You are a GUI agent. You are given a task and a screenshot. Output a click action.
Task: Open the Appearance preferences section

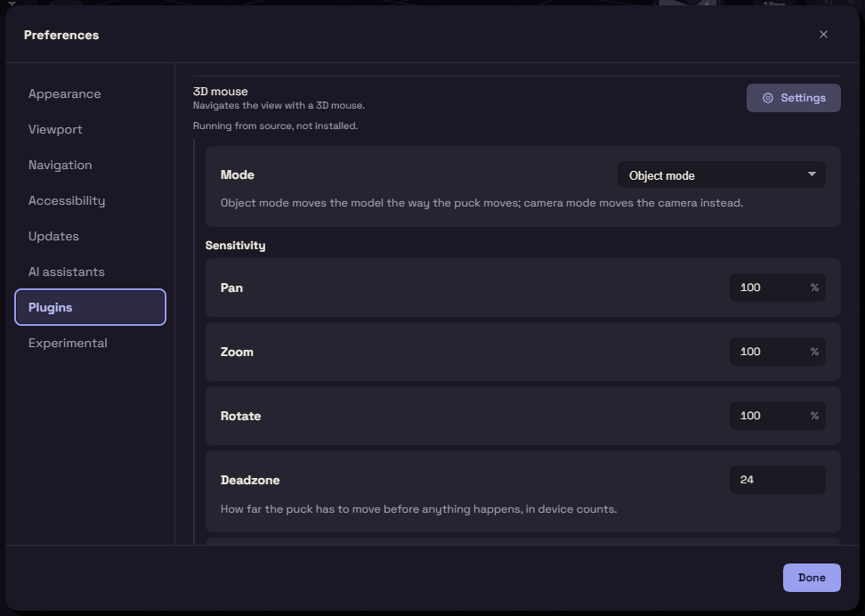(90, 93)
